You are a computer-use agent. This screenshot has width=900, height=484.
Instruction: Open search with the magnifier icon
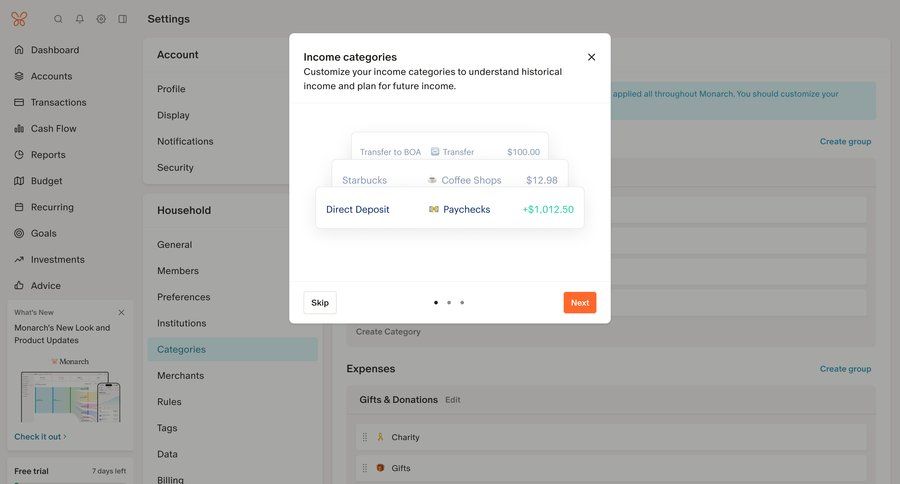coord(58,19)
